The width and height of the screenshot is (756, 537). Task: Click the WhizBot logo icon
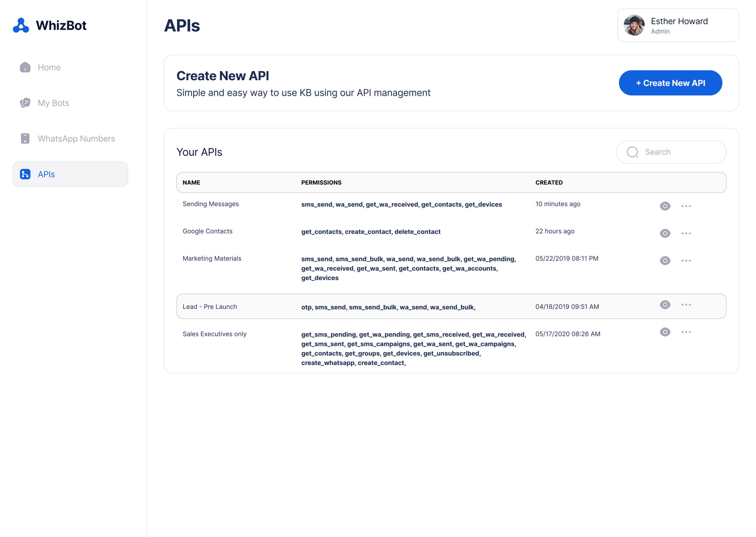click(x=21, y=25)
